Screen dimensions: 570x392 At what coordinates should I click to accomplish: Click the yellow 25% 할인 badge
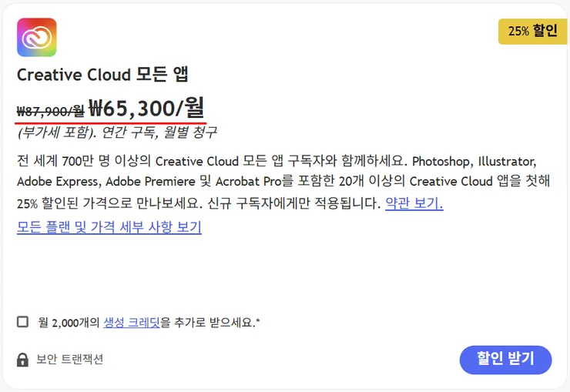(532, 32)
